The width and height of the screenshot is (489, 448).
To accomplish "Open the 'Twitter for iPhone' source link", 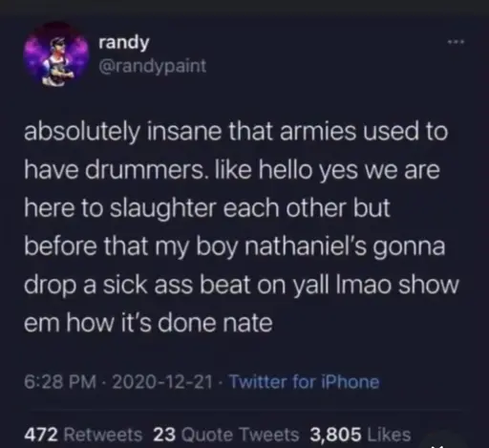I will (x=304, y=381).
